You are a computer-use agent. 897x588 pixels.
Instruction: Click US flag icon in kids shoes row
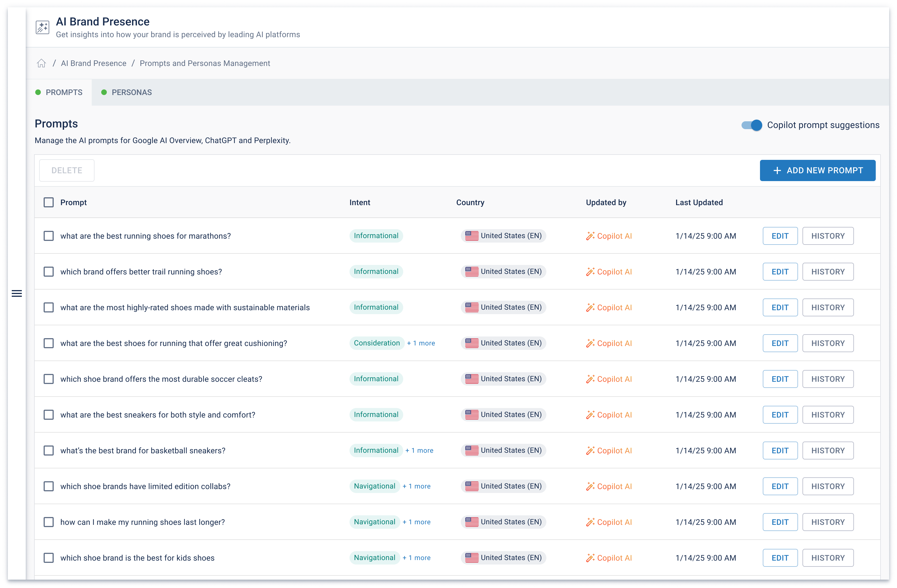click(471, 558)
